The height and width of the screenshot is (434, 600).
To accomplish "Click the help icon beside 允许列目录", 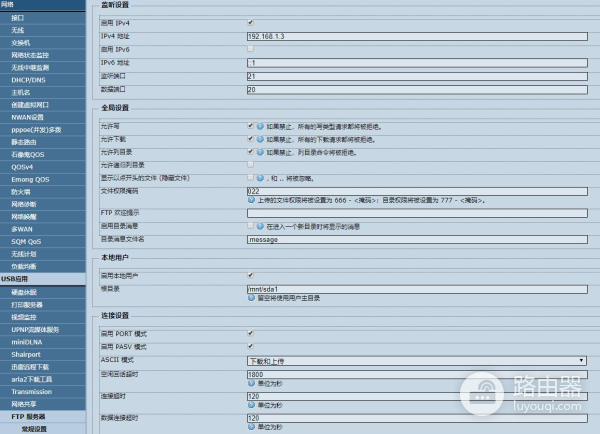I will click(x=260, y=152).
